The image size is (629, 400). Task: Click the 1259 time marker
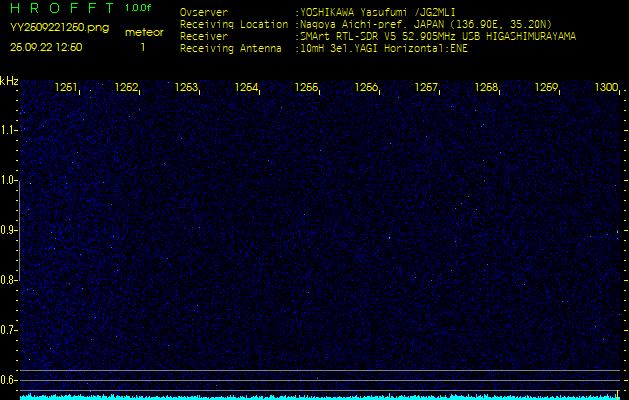[546, 88]
